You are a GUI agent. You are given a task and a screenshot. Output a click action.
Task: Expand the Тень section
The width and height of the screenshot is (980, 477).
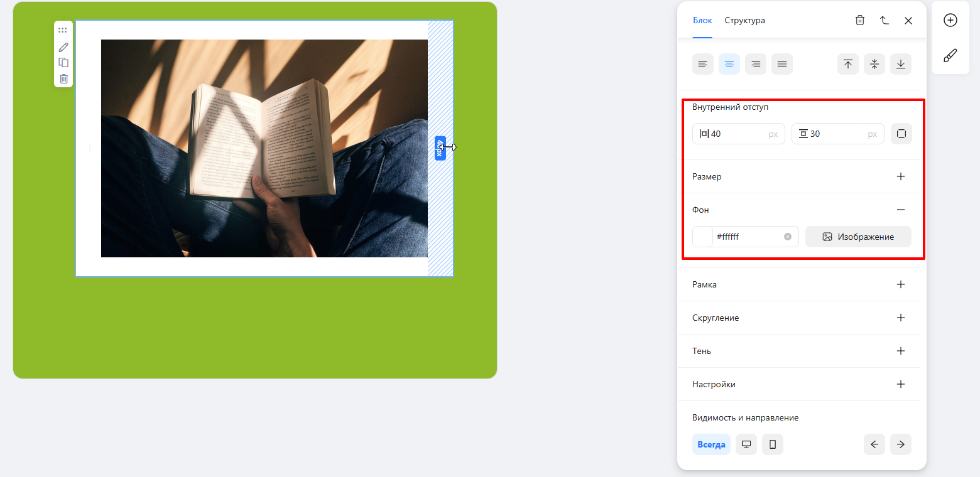(x=901, y=351)
